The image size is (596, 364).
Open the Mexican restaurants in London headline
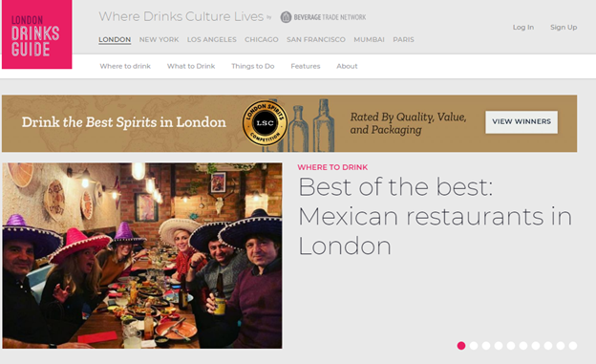tap(435, 217)
